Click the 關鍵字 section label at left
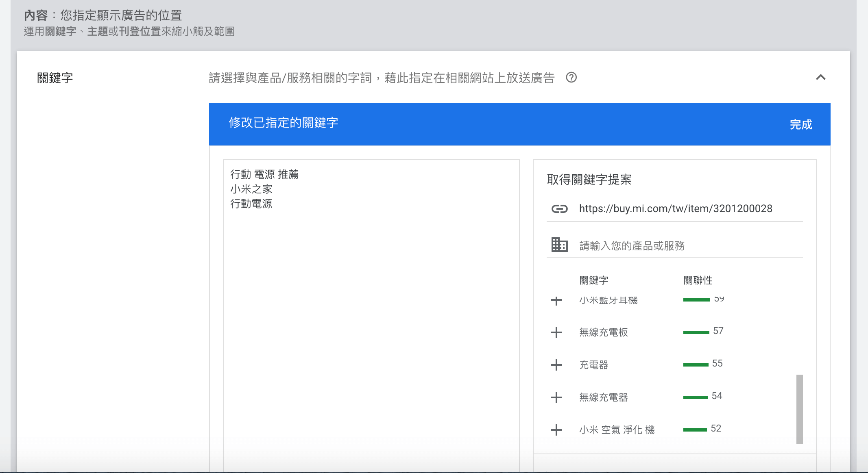868x473 pixels. click(x=55, y=78)
